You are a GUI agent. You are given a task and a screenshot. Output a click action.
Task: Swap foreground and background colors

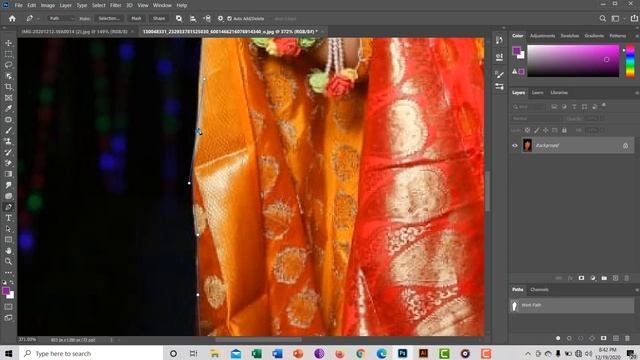click(x=11, y=282)
